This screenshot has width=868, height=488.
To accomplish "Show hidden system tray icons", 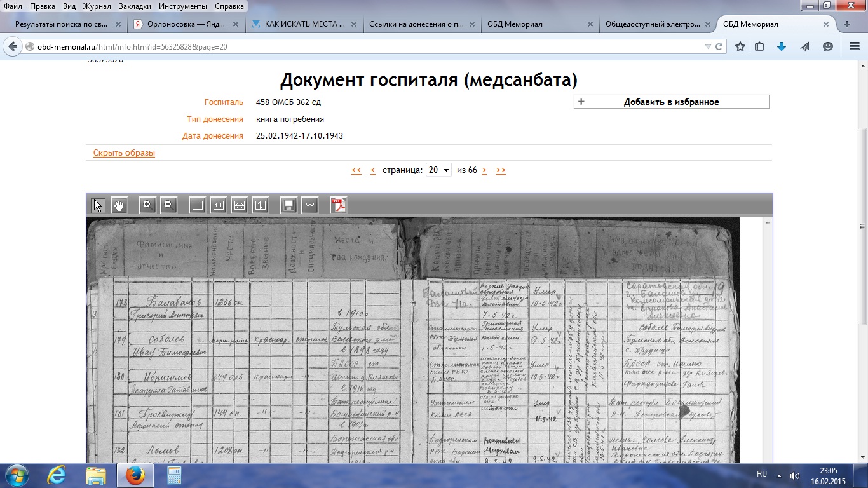I will [x=779, y=475].
